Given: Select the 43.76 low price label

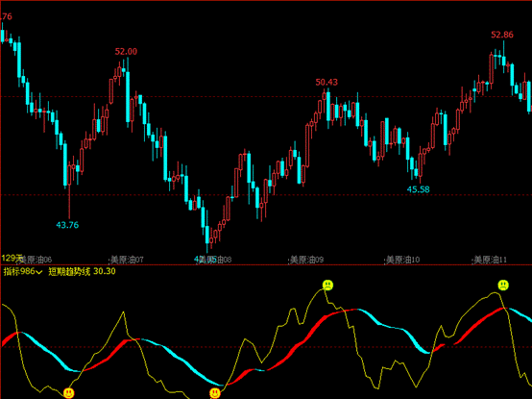Looking at the screenshot, I should pyautogui.click(x=67, y=225).
